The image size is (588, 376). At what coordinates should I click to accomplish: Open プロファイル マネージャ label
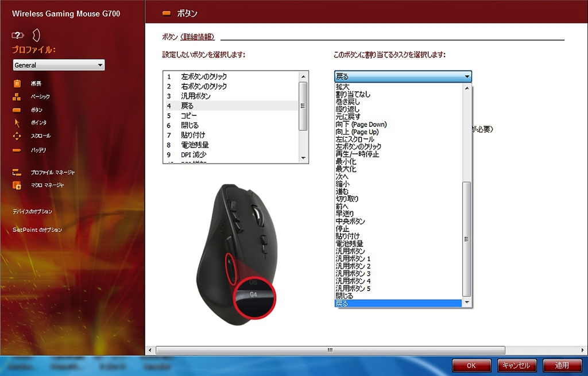tap(53, 172)
